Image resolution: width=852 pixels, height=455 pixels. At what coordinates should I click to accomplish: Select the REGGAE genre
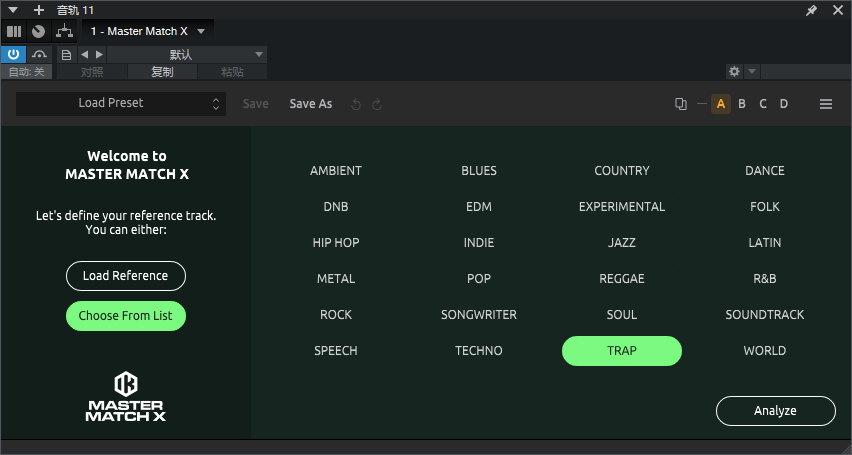[622, 279]
